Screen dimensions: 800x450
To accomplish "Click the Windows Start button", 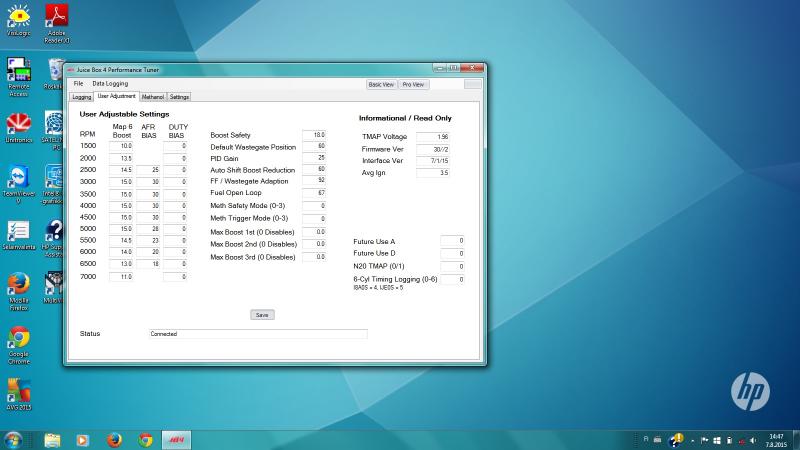I will pos(14,440).
